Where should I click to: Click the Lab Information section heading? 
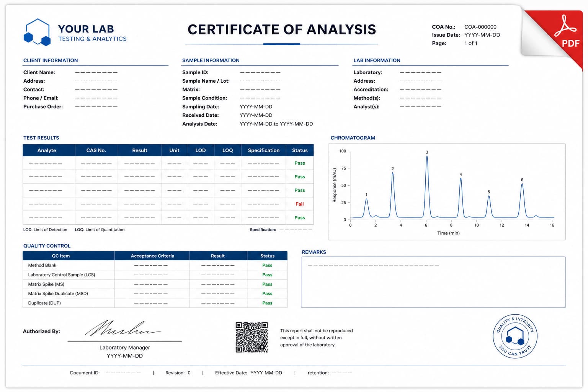[377, 60]
